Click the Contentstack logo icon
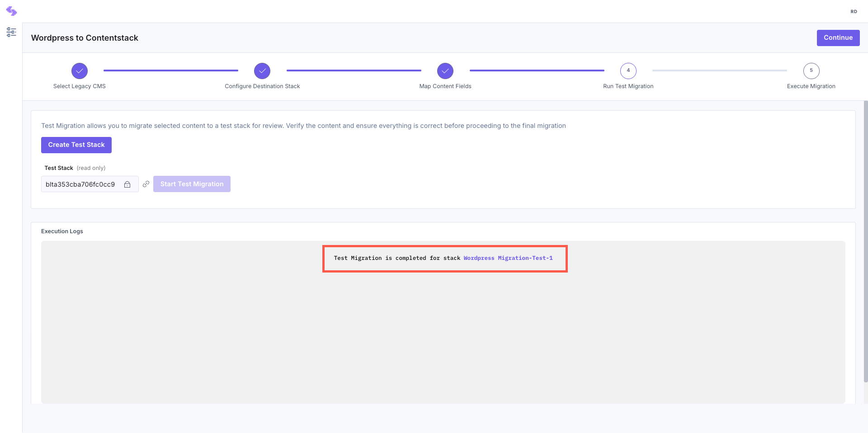 click(x=11, y=11)
